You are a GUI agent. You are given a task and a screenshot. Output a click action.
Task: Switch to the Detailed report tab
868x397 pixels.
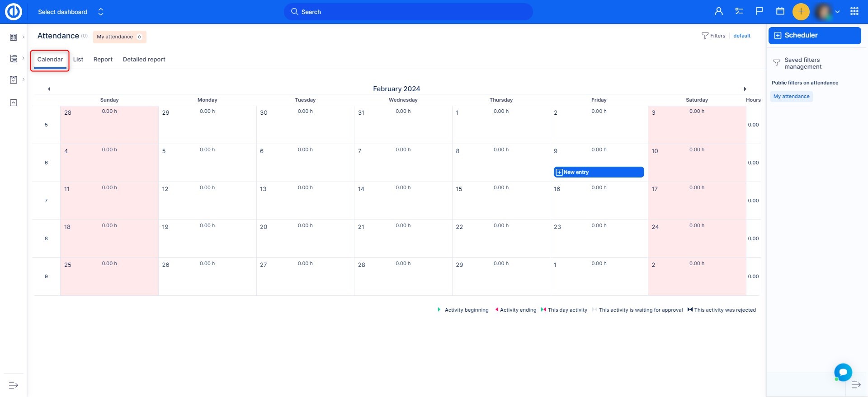point(144,59)
